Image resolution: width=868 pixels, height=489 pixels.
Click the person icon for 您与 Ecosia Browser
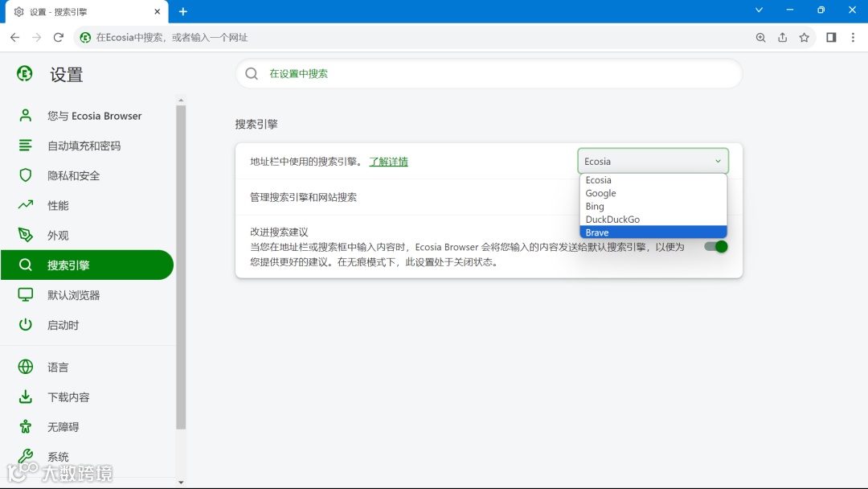click(26, 115)
